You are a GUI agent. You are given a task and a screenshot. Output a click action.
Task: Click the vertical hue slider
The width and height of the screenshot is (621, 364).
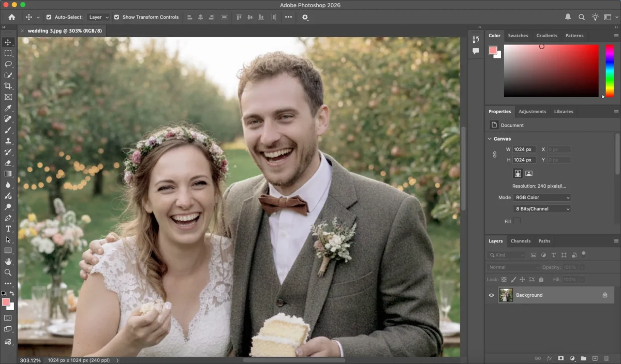610,70
